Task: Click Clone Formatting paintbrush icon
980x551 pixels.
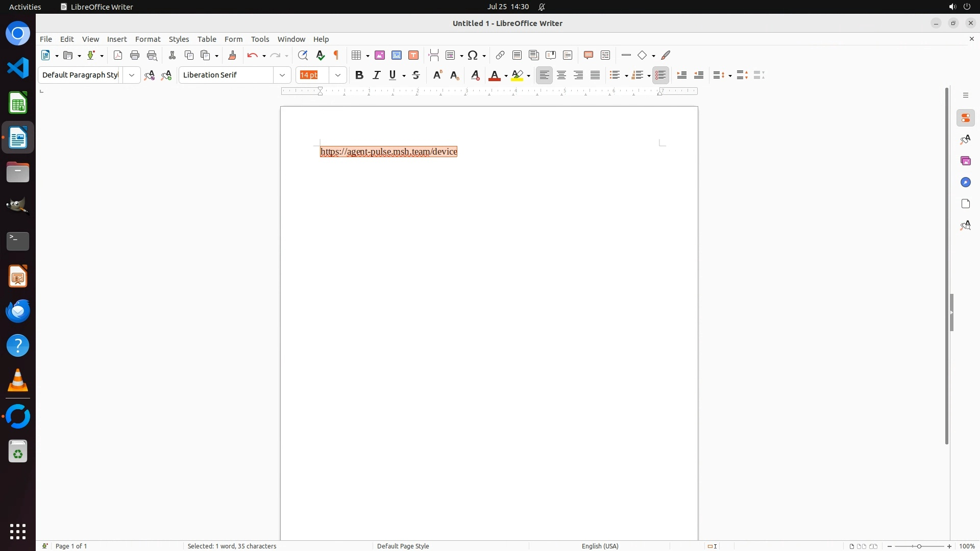Action: point(232,55)
